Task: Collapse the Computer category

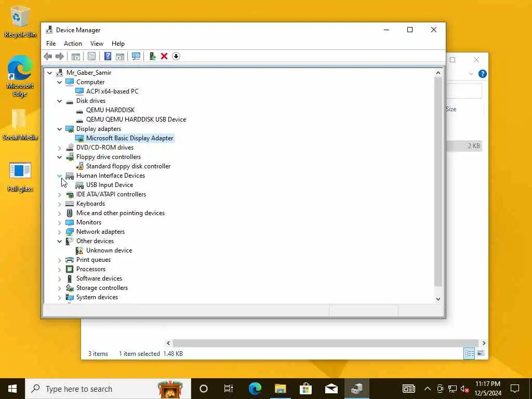Action: click(59, 82)
